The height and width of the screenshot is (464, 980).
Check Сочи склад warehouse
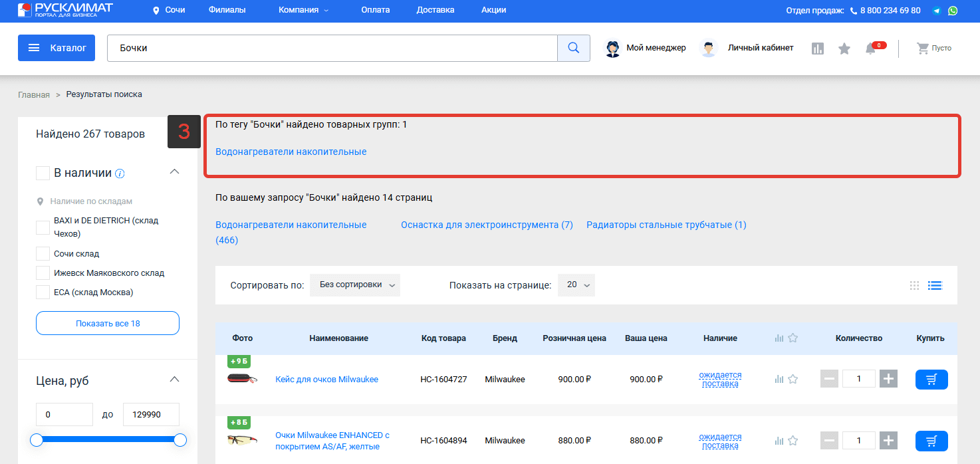pos(43,254)
